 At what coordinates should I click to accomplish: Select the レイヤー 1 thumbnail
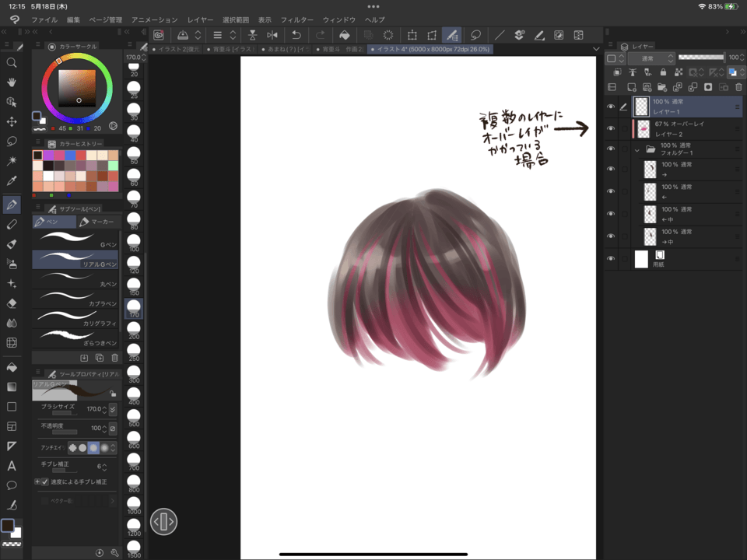click(641, 107)
